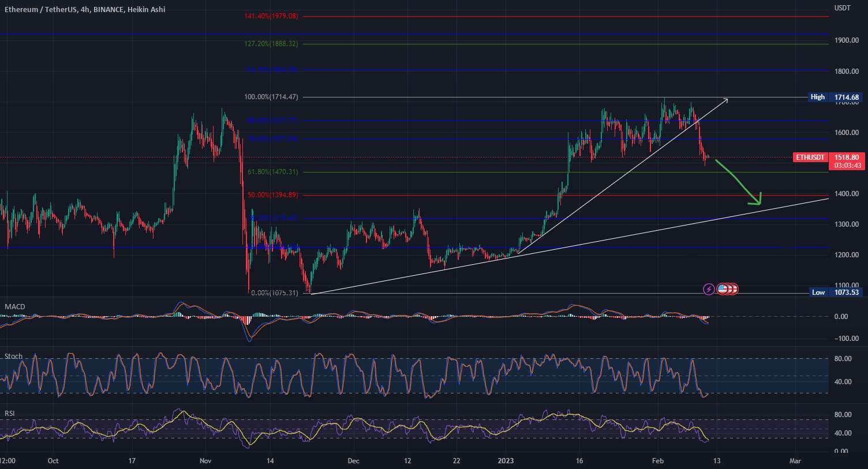Click the 1300.00 price axis label
This screenshot has height=469, width=868.
[x=846, y=224]
